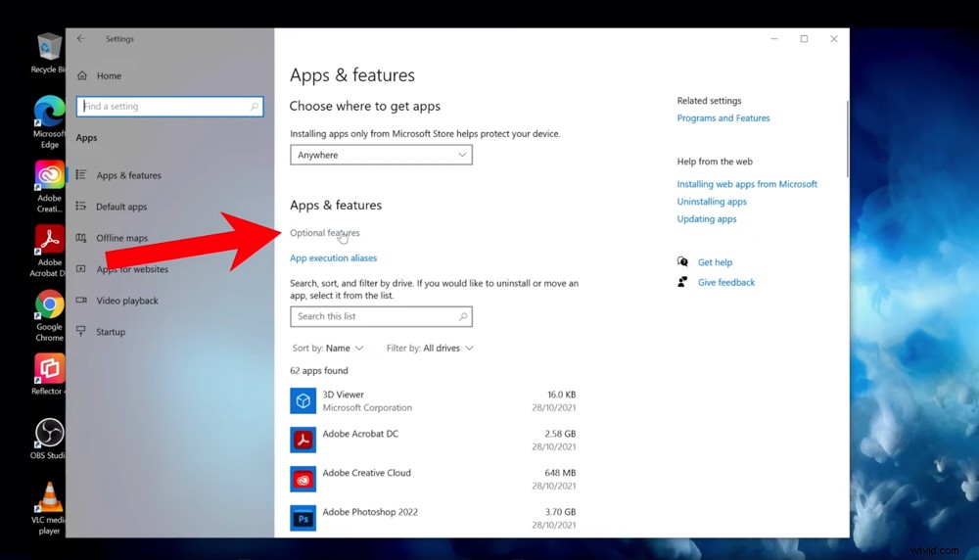Click the Give feedback person icon
The image size is (979, 560).
[x=682, y=282]
